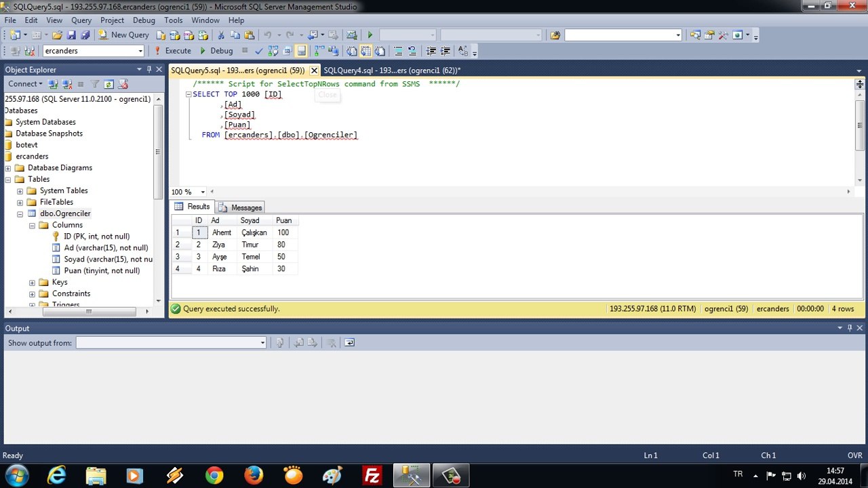Toggle word wrap in Output panel

[x=349, y=343]
